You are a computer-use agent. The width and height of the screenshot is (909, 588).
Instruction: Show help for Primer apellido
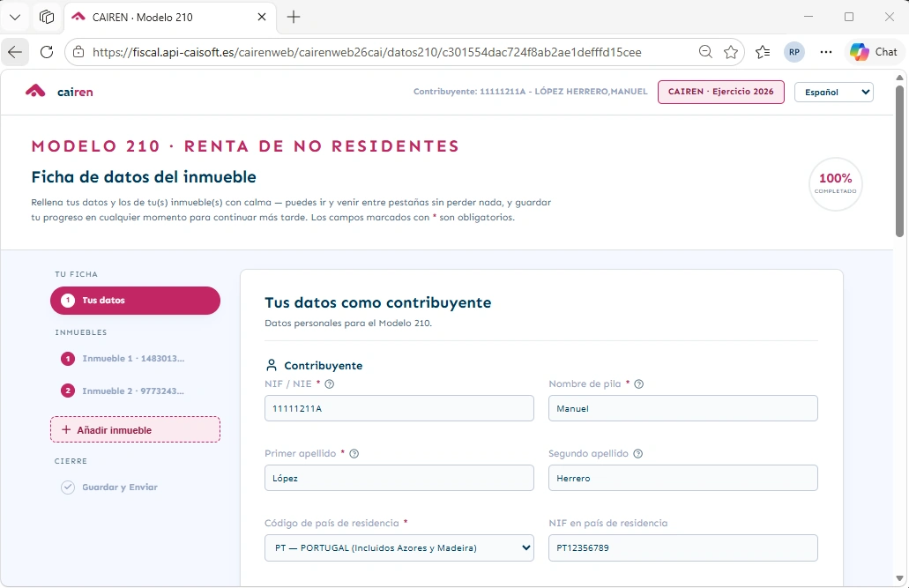point(354,453)
